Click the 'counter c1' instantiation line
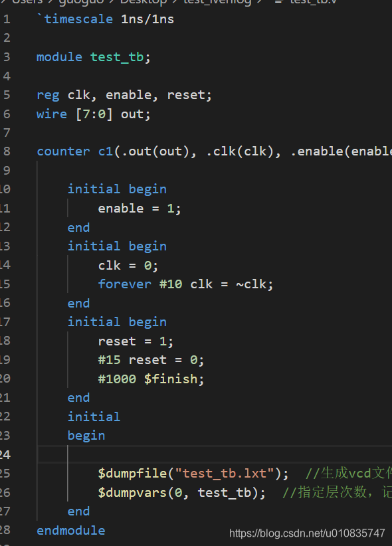392x546 pixels. point(215,151)
